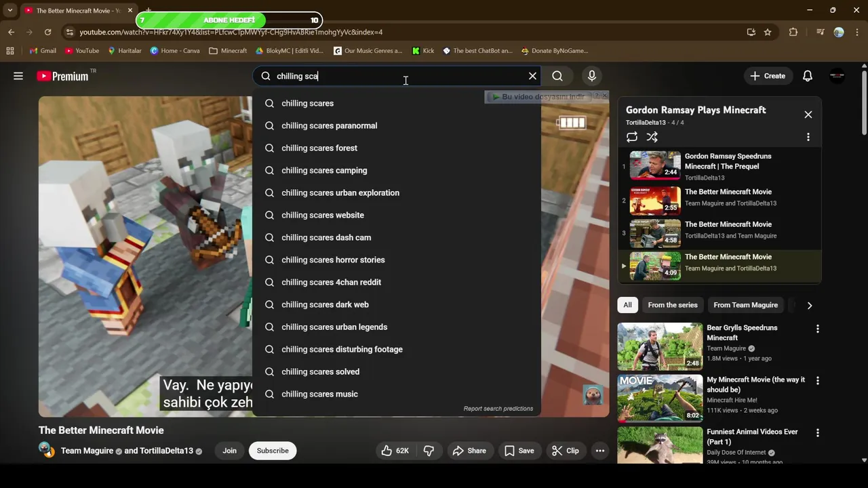Bookmark this page with the star icon
Image resolution: width=868 pixels, height=488 pixels.
click(768, 32)
